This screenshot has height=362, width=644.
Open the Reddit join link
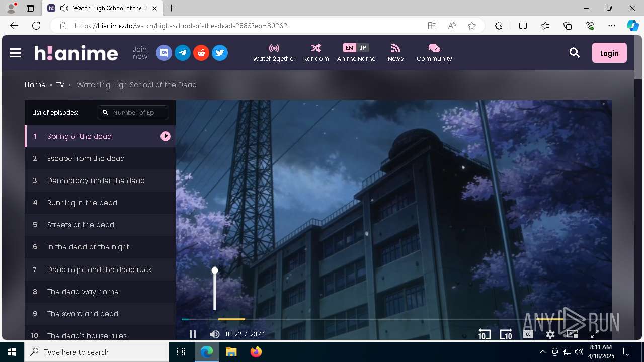pyautogui.click(x=201, y=53)
